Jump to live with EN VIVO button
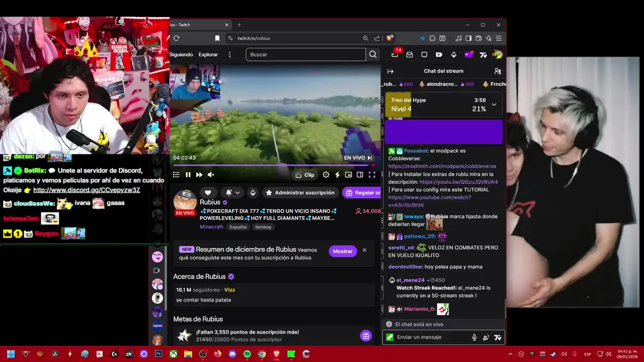Screen dimensions: 644x362 tap(359, 157)
